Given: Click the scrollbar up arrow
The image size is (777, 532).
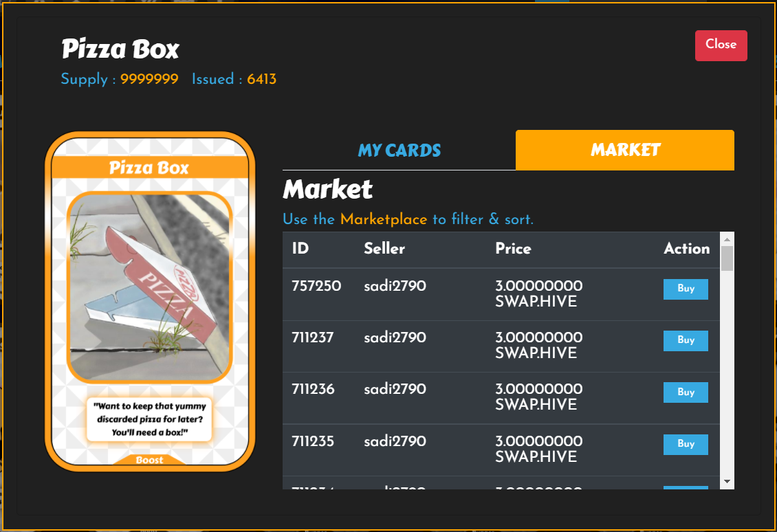Looking at the screenshot, I should click(x=727, y=239).
